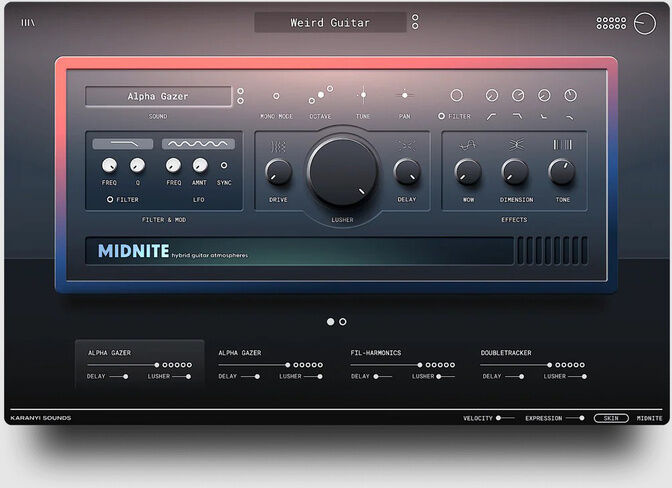The image size is (672, 488).
Task: Click the LFO AMNT knob
Action: (x=200, y=165)
